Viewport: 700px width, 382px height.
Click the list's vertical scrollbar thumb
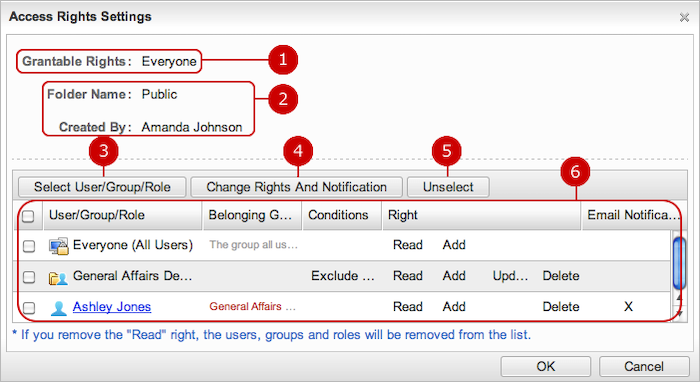(x=679, y=263)
